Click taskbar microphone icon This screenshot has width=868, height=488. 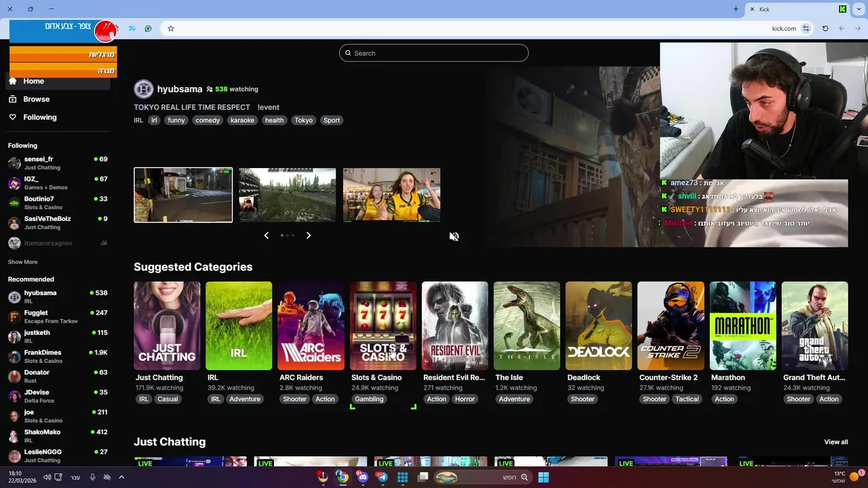[93, 477]
